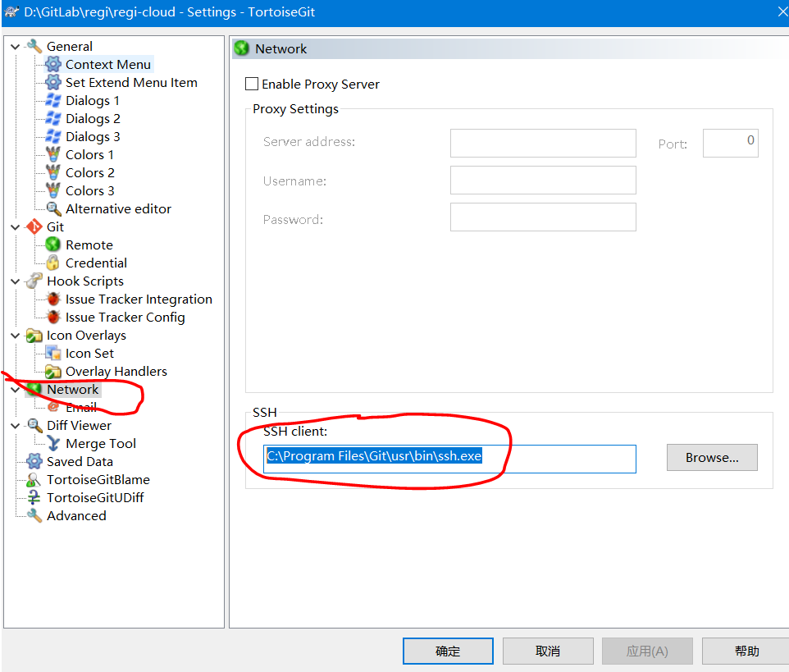Click the 确定 (OK) button

point(448,651)
